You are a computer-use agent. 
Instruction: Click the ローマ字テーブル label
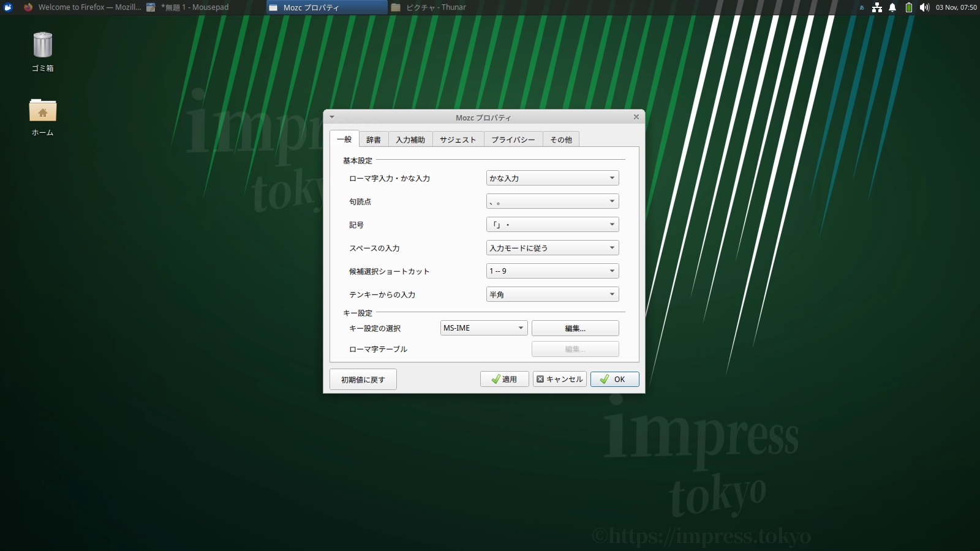(x=378, y=349)
